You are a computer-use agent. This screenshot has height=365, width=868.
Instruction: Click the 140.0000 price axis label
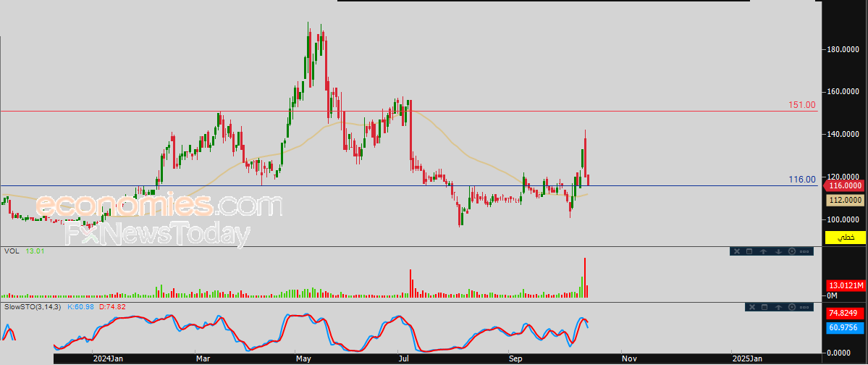pos(845,135)
